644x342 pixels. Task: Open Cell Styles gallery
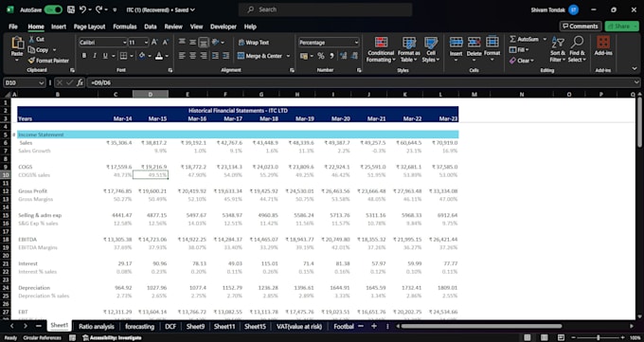[x=430, y=49]
